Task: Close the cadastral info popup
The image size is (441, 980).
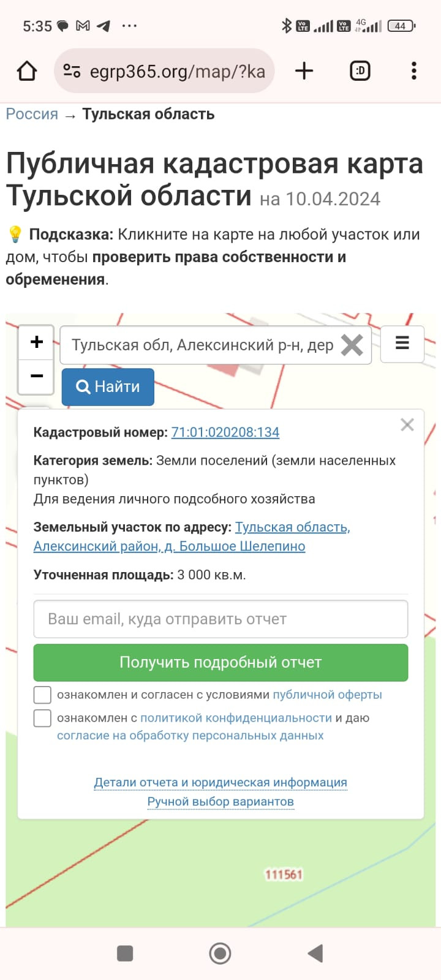Action: (x=407, y=424)
